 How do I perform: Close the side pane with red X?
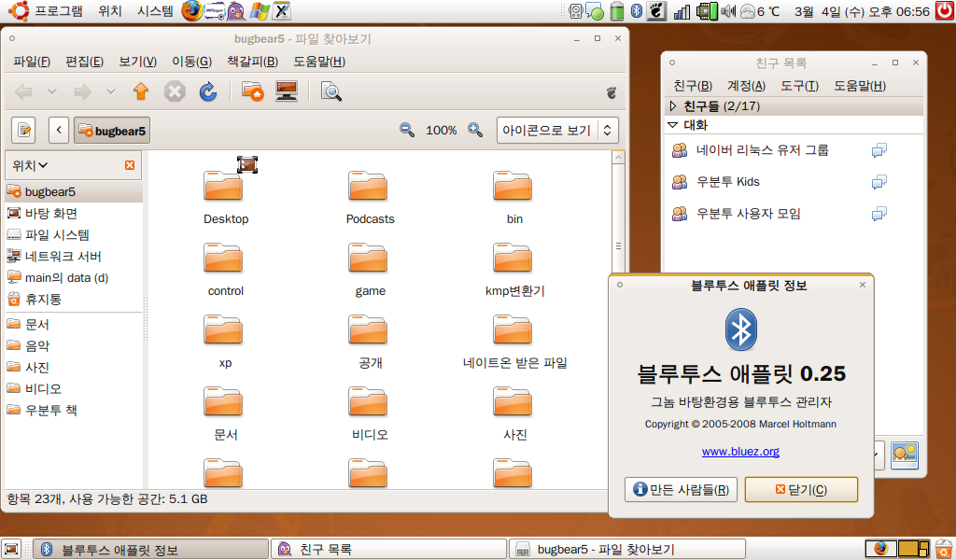coord(129,165)
